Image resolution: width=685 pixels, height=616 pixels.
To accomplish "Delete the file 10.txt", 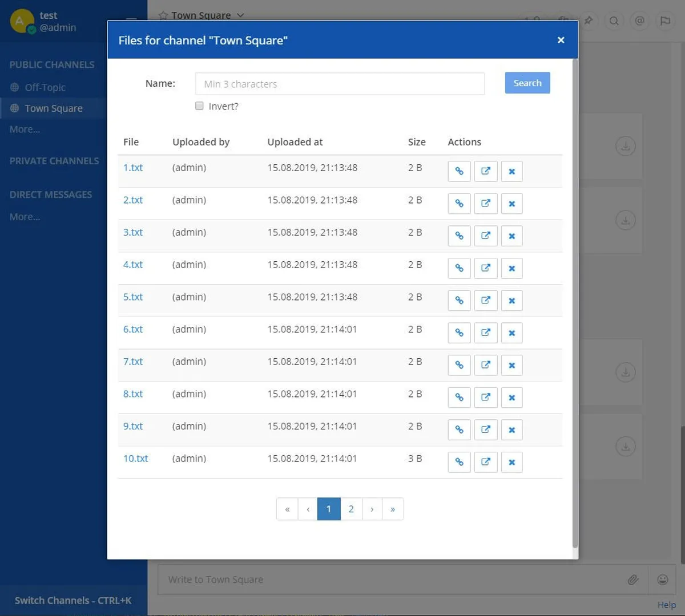I will click(x=511, y=462).
